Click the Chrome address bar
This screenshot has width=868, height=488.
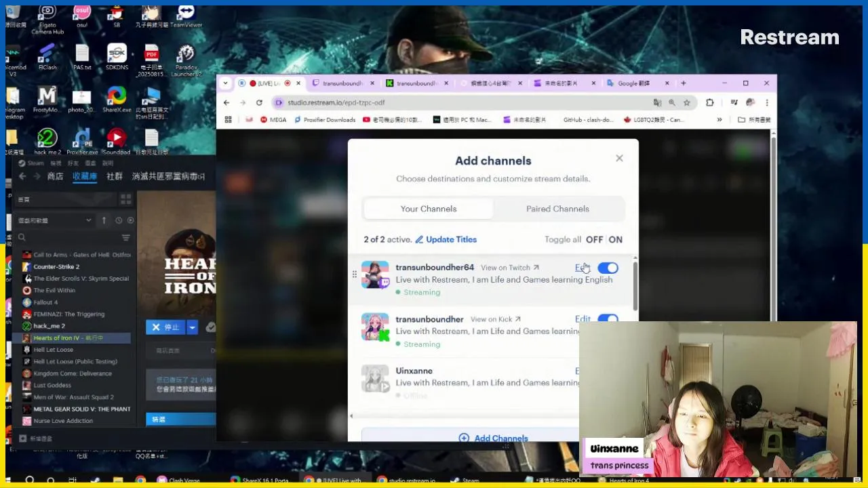coord(461,102)
